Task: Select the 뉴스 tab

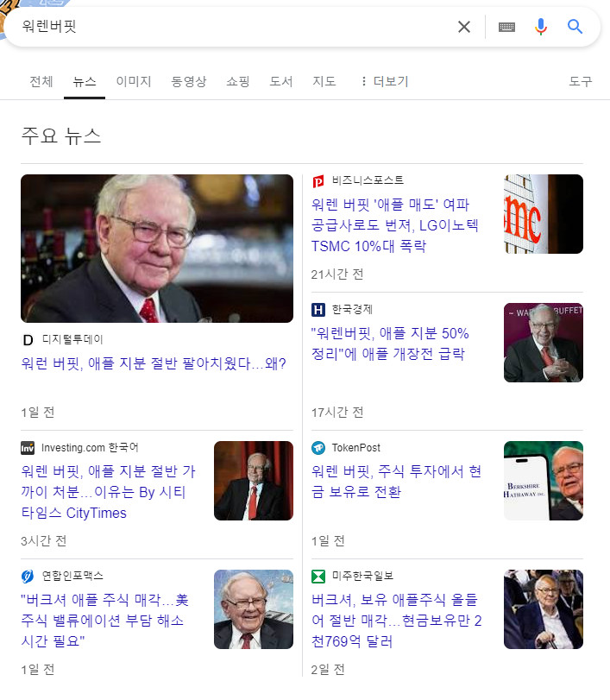Action: tap(85, 81)
